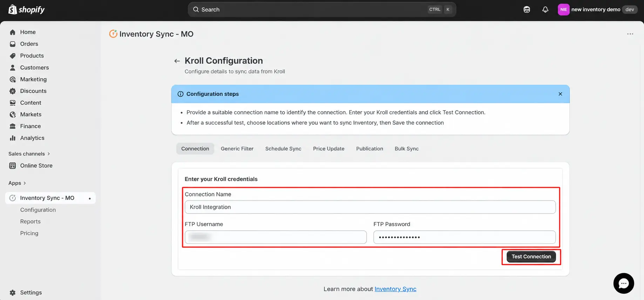Switch to the Schedule Sync tab

[283, 149]
